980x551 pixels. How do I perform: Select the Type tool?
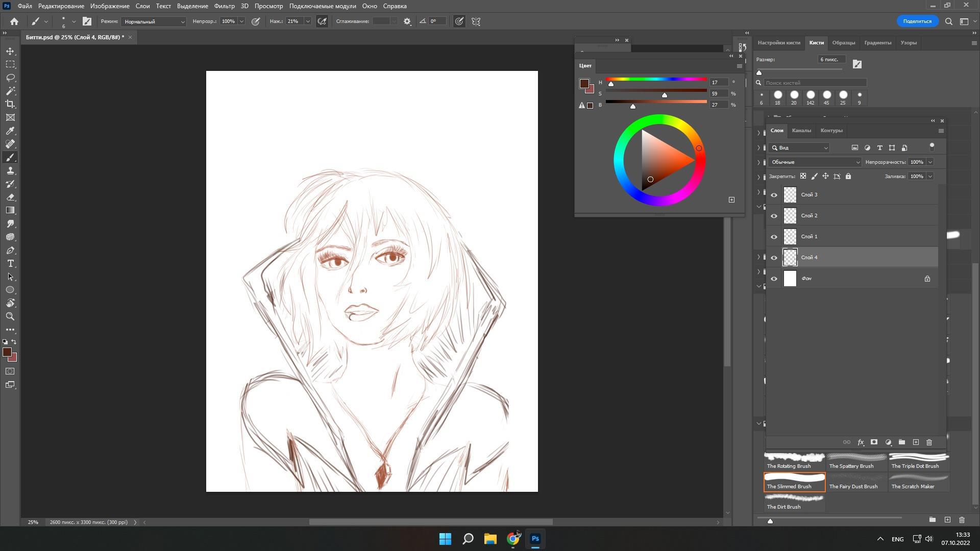click(x=10, y=264)
